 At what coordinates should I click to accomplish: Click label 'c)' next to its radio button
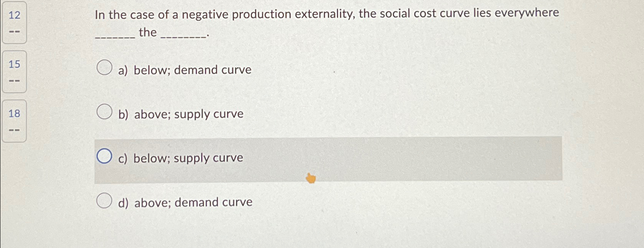(x=123, y=158)
